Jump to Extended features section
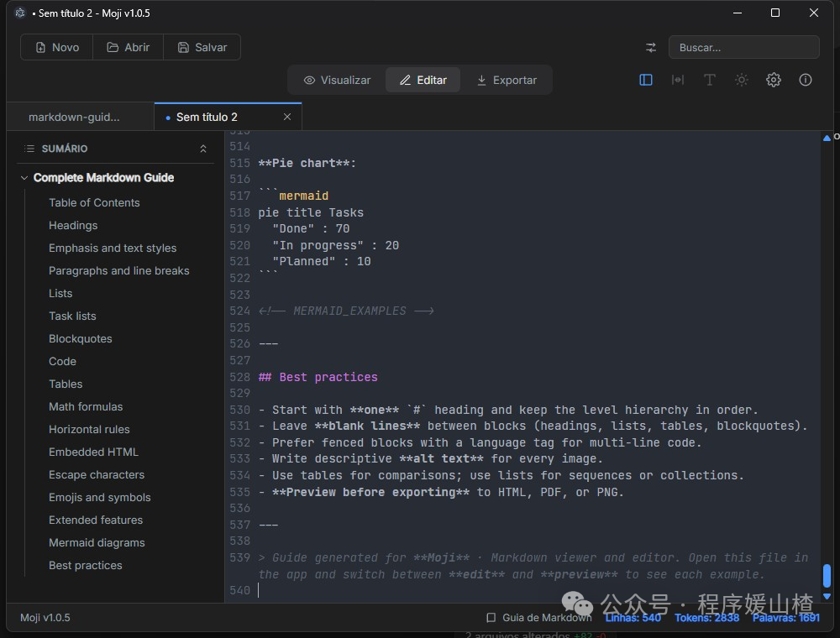Image resolution: width=840 pixels, height=638 pixels. (x=96, y=520)
